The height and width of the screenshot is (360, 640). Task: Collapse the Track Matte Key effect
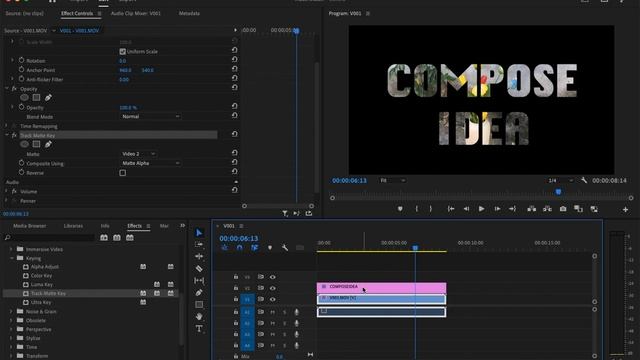(x=7, y=135)
